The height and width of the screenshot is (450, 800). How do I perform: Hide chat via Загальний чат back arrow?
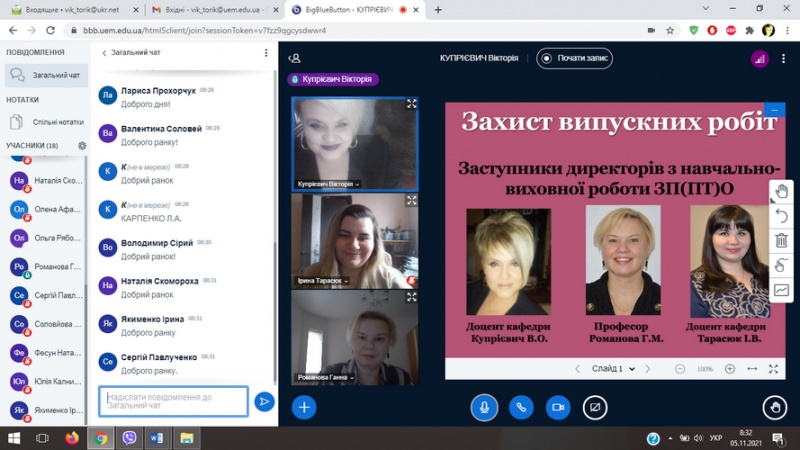pos(131,53)
